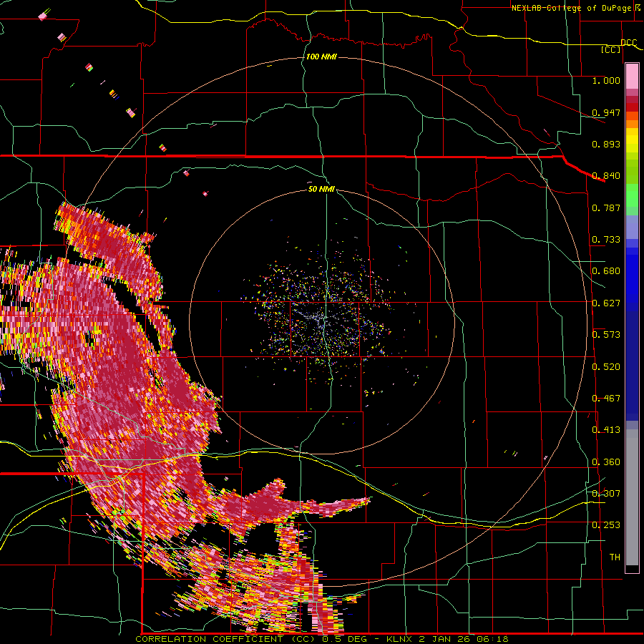The width and height of the screenshot is (644, 644).
Task: Pick the orange segment of the color bar
Action: click(x=632, y=124)
